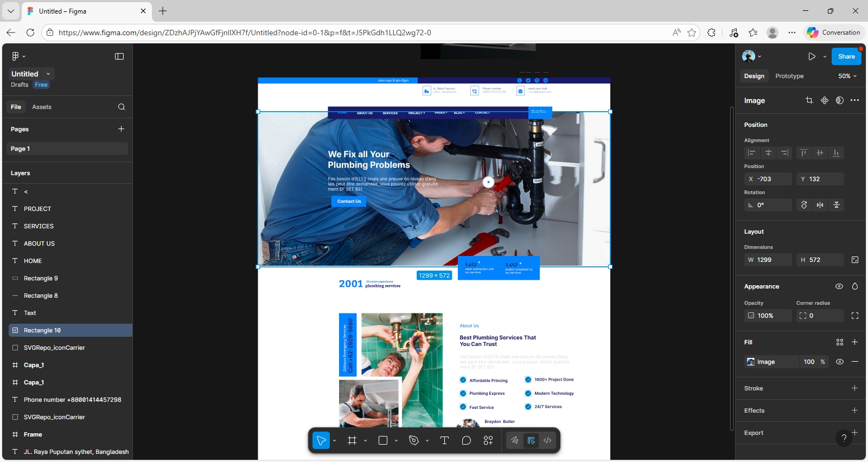Viewport: 868px width, 462px height.
Task: Click the Image fill thumbnail swatch
Action: click(751, 362)
